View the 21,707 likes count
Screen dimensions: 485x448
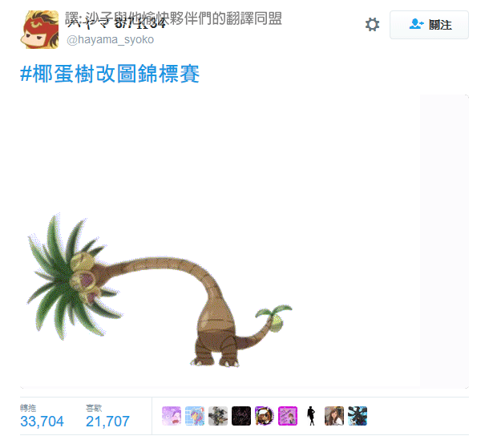107,422
